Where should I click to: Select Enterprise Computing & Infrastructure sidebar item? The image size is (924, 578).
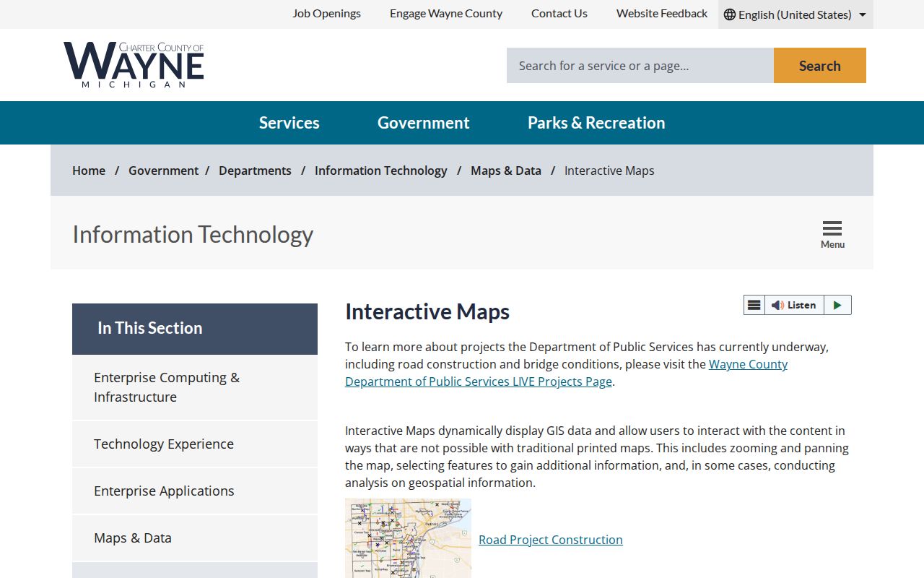(195, 387)
